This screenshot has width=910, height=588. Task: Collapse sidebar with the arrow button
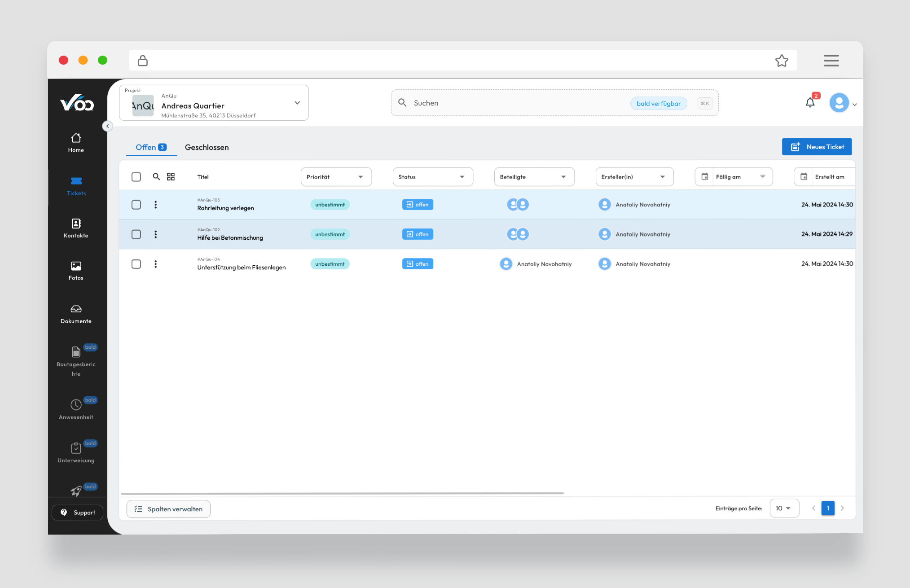107,126
